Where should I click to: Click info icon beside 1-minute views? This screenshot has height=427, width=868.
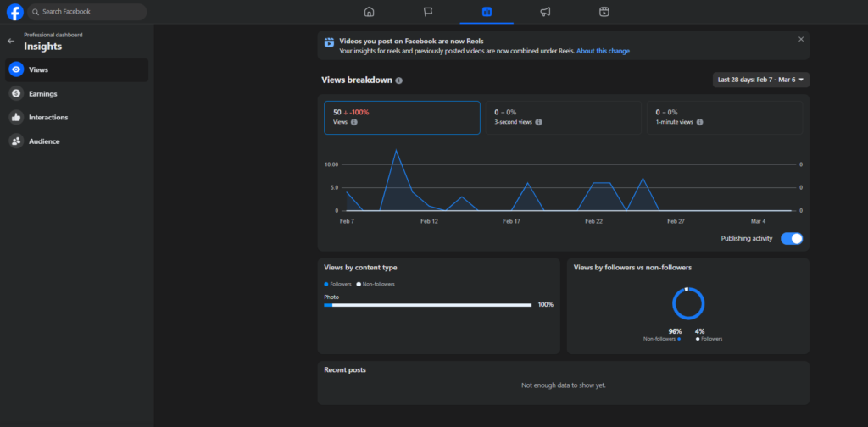(698, 122)
